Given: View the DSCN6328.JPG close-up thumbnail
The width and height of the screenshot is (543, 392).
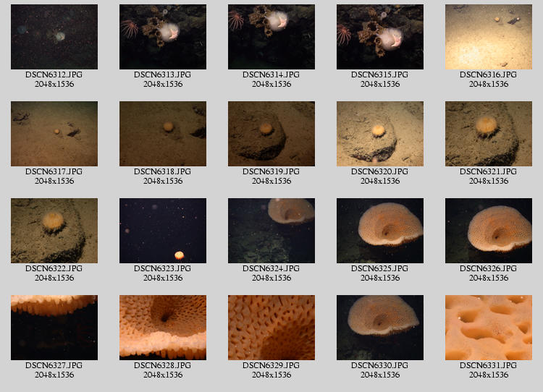Looking at the screenshot, I should coord(163,328).
